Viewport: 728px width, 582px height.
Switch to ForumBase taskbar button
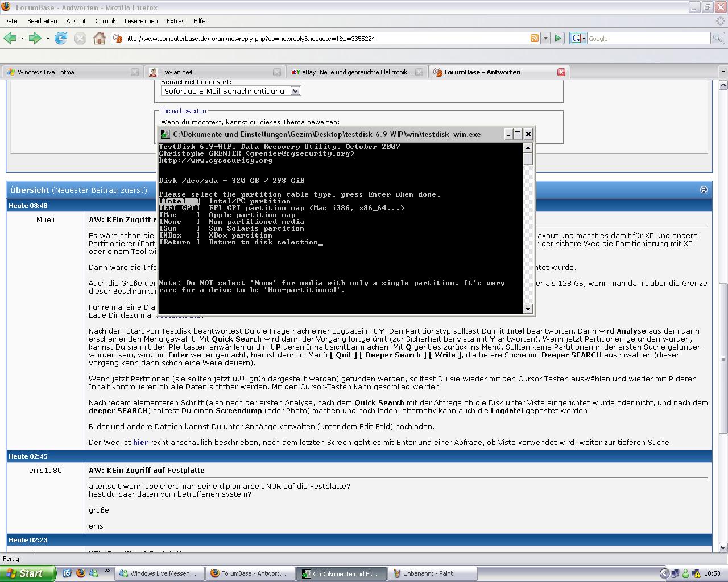coord(250,573)
